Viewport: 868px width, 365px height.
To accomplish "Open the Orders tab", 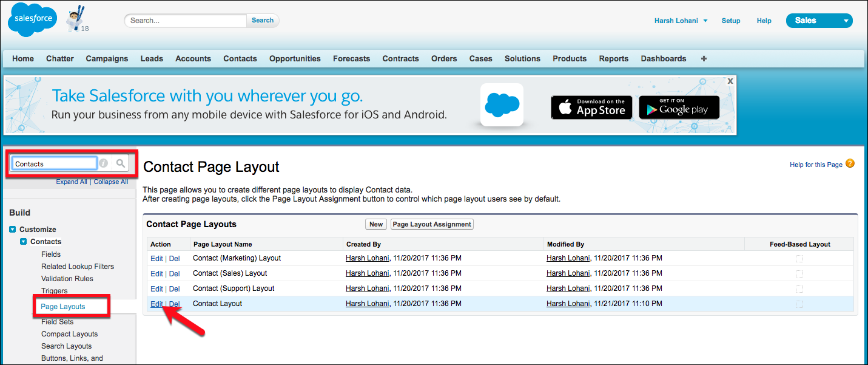I will (444, 59).
